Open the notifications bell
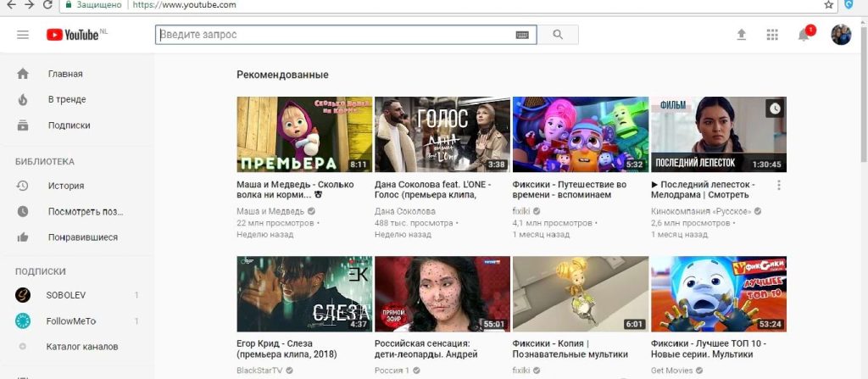Screen dimensions: 868x379 (x=804, y=35)
